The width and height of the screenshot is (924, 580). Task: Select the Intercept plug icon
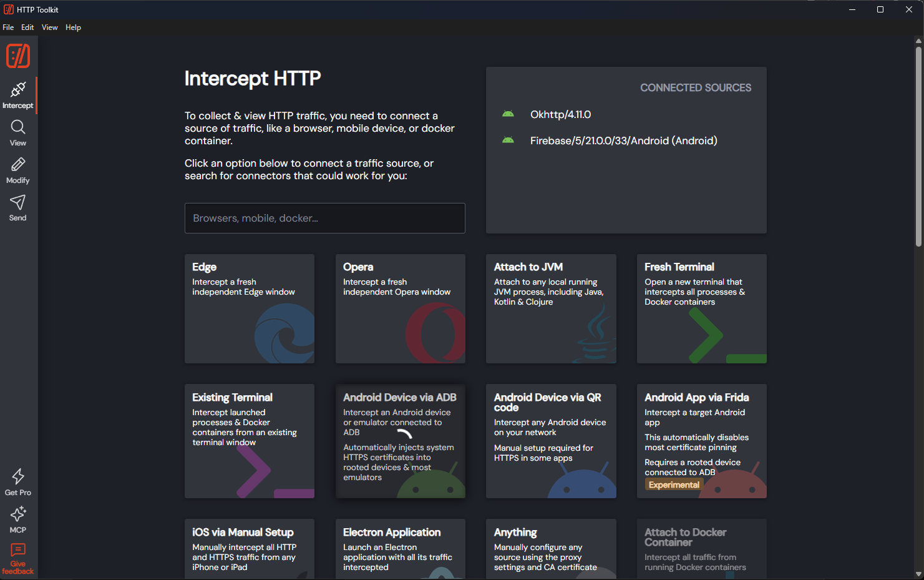tap(18, 89)
